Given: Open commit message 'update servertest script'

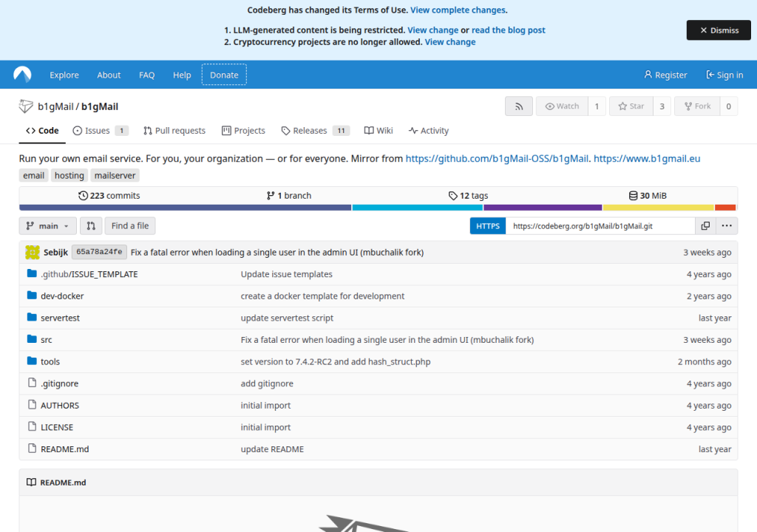Looking at the screenshot, I should click(287, 318).
